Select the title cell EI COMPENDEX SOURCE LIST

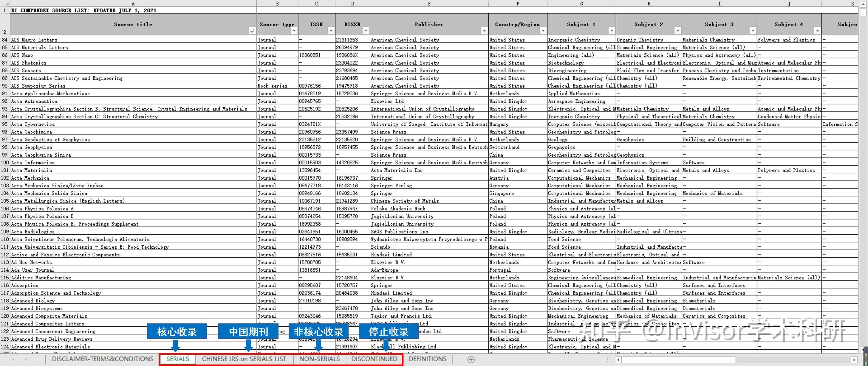133,10
